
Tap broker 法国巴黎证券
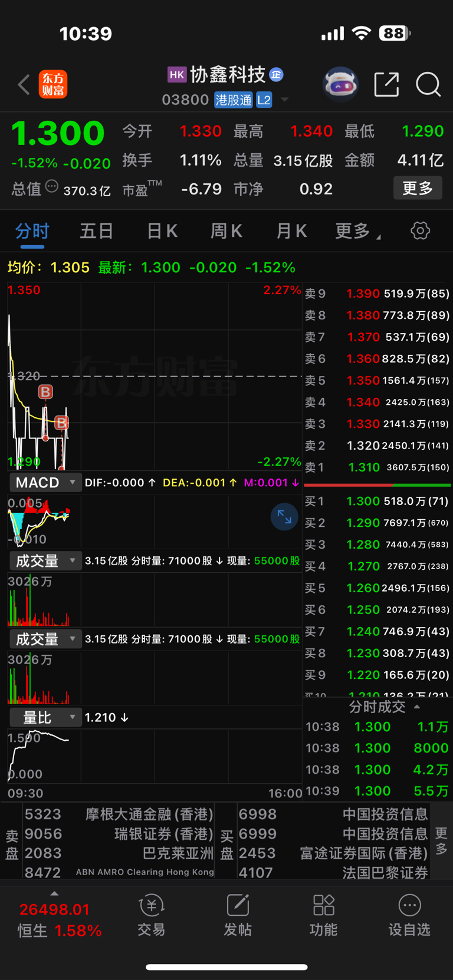pos(333,872)
